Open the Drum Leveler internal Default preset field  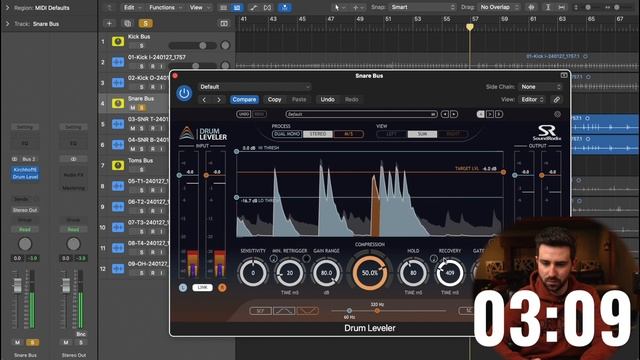pyautogui.click(x=361, y=114)
